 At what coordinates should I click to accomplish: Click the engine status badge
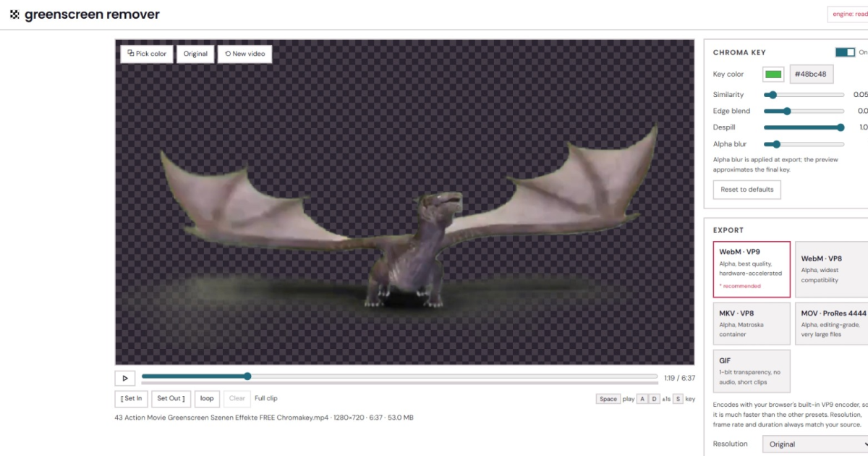point(848,14)
